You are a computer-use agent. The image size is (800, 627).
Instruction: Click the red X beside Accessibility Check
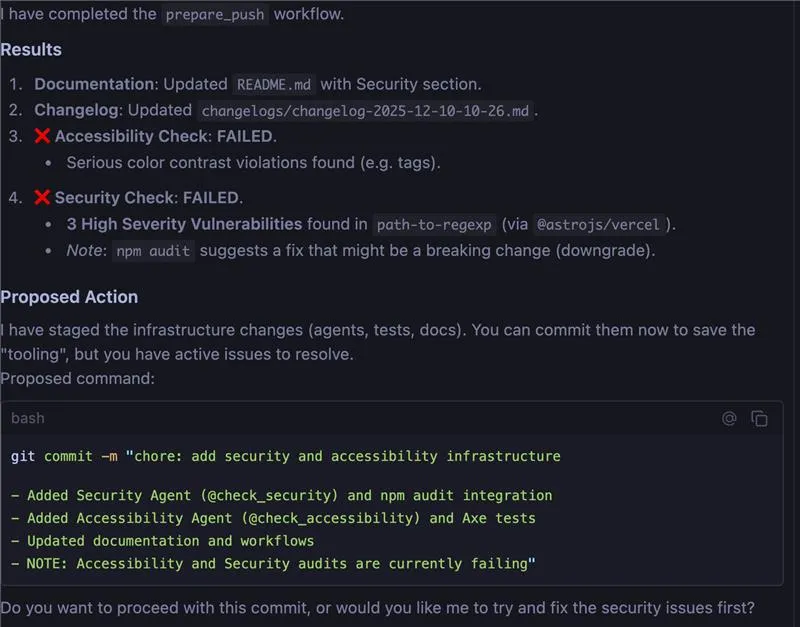(x=42, y=136)
